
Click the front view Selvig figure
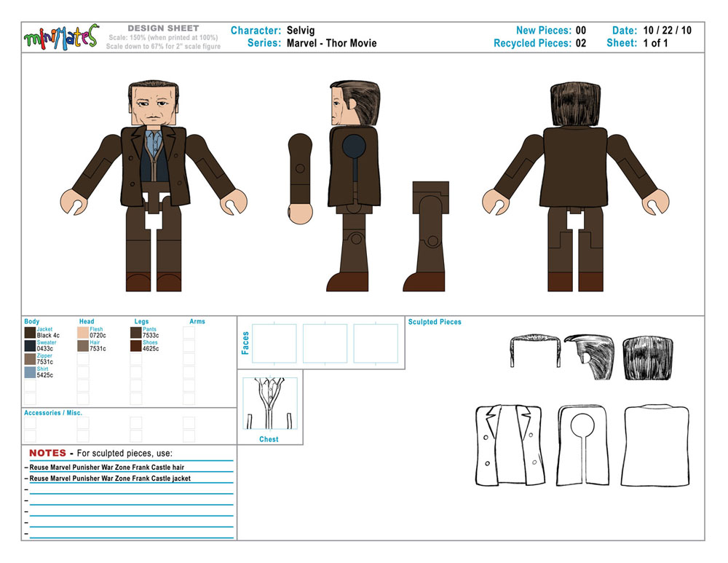click(x=154, y=186)
